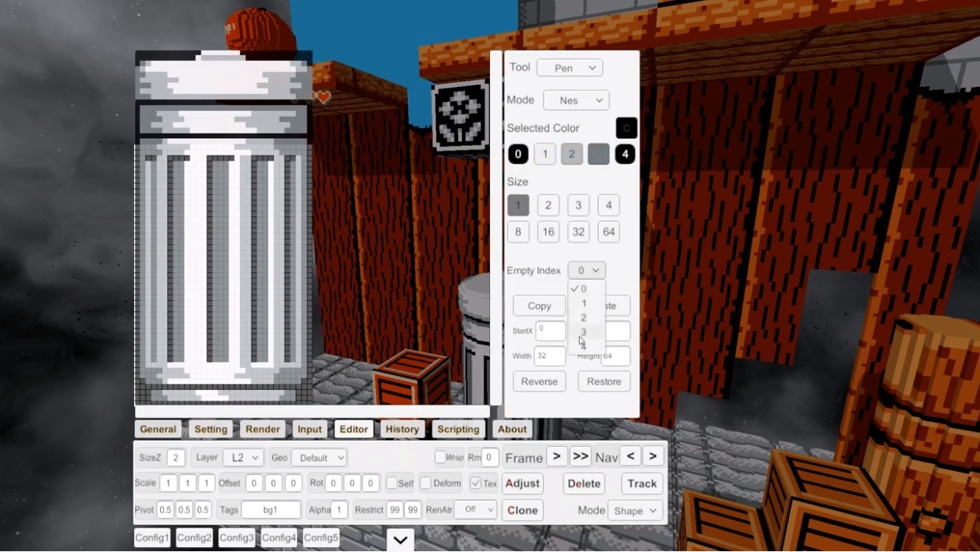980x552 pixels.
Task: Click the black selected color preview box
Action: 626,128
